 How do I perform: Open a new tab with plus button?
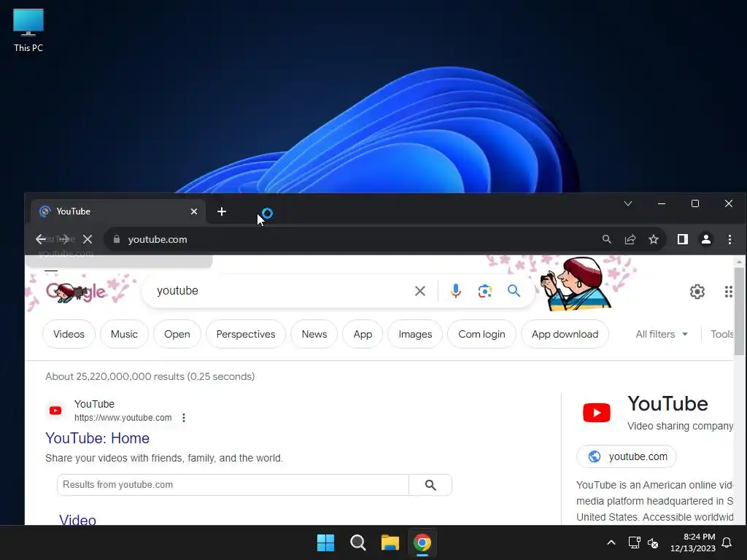click(222, 211)
